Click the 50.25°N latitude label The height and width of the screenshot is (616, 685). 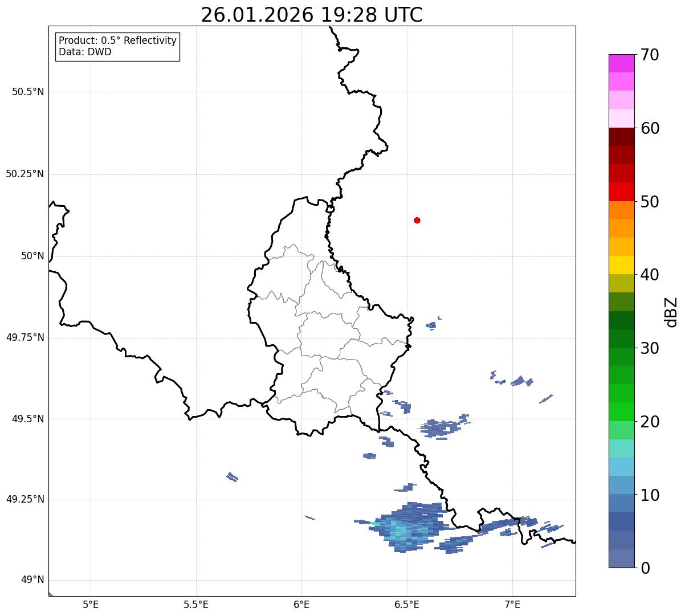(x=25, y=174)
